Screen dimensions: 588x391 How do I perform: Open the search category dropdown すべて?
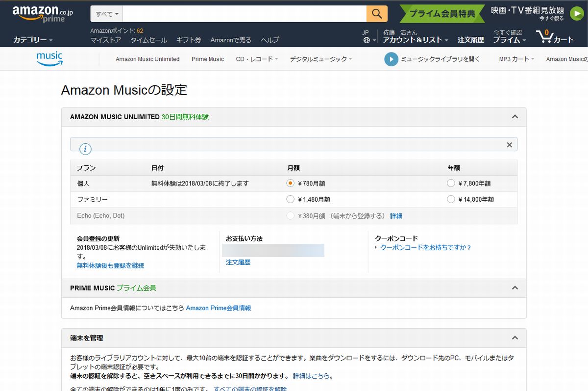click(x=106, y=14)
